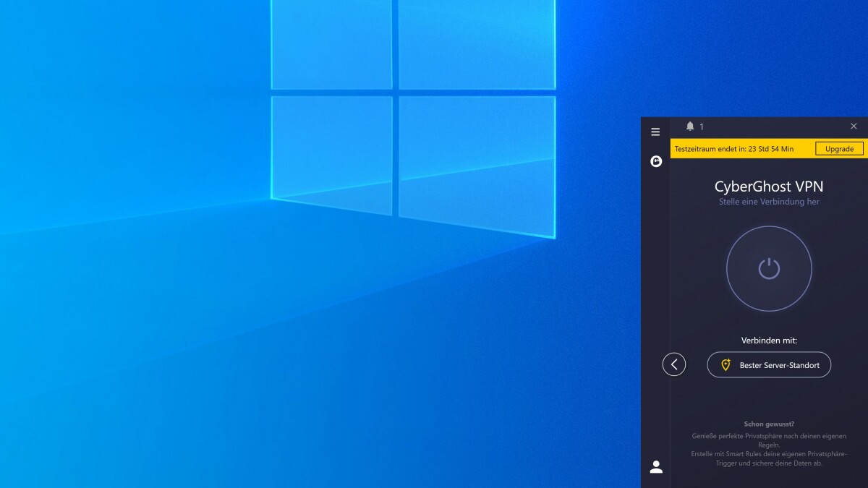Open the Bester Server-Standort selector
Screen dimensions: 868x488
tap(769, 365)
